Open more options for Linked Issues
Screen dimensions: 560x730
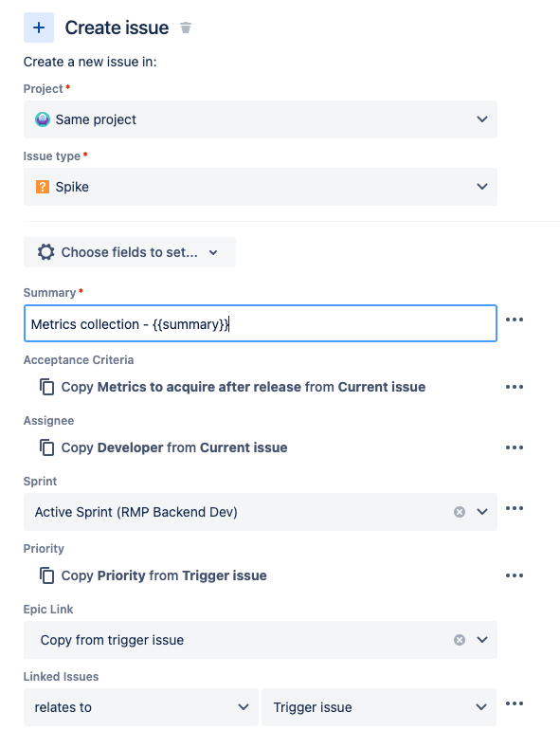coord(515,703)
